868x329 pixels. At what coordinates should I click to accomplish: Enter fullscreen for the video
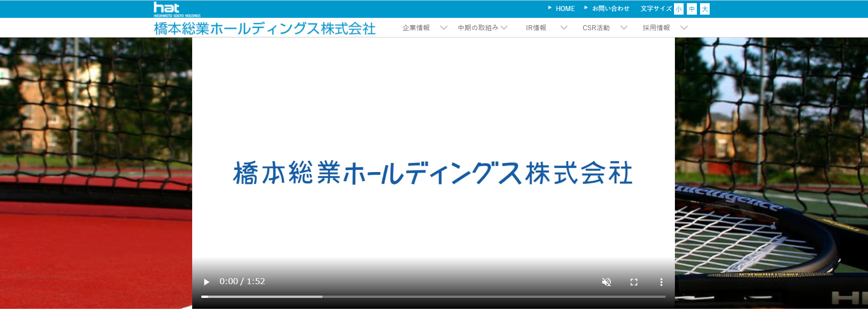tap(634, 282)
